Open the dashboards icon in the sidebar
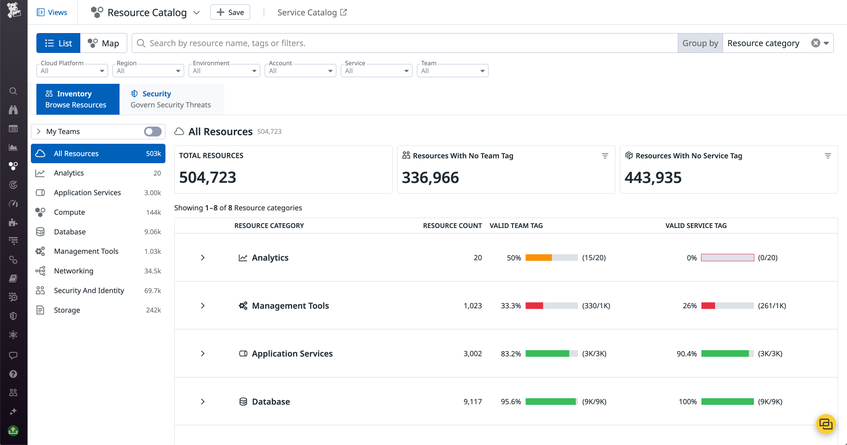847x445 pixels. (13, 129)
